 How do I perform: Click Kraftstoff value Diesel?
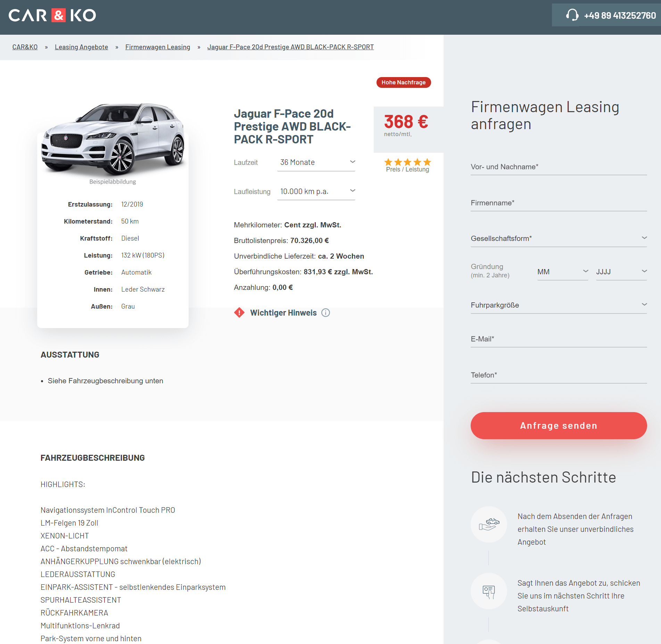tap(130, 239)
